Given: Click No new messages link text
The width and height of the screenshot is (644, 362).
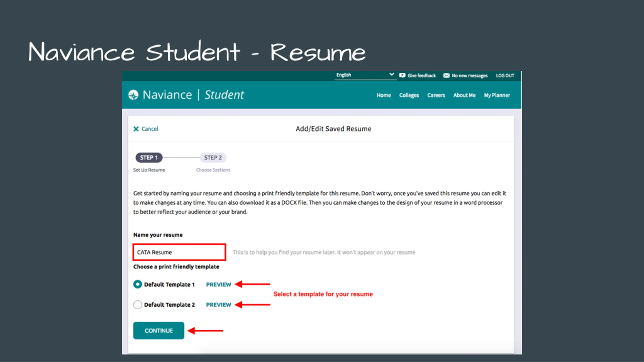Looking at the screenshot, I should [470, 76].
